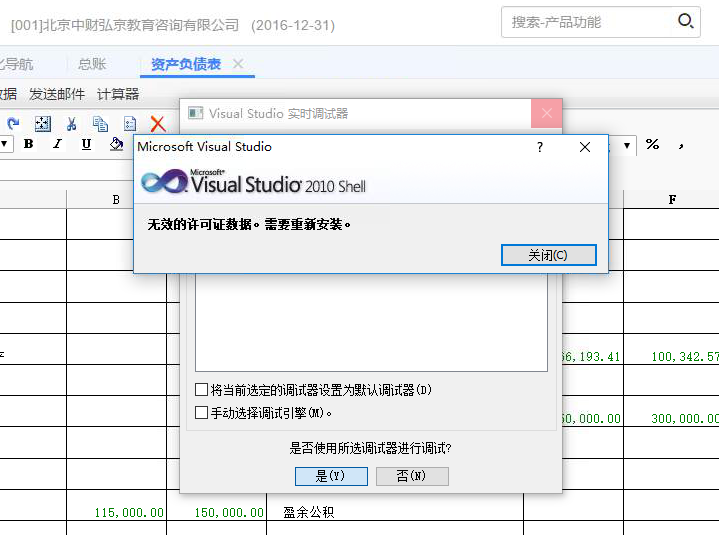Click the 关闭(C) button

[548, 255]
